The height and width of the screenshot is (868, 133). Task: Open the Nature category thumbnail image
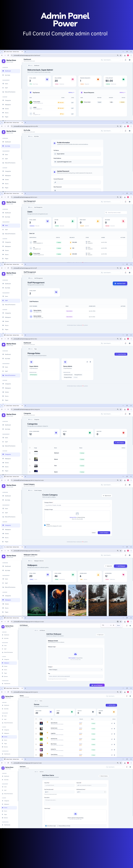pyautogui.click(x=36, y=459)
